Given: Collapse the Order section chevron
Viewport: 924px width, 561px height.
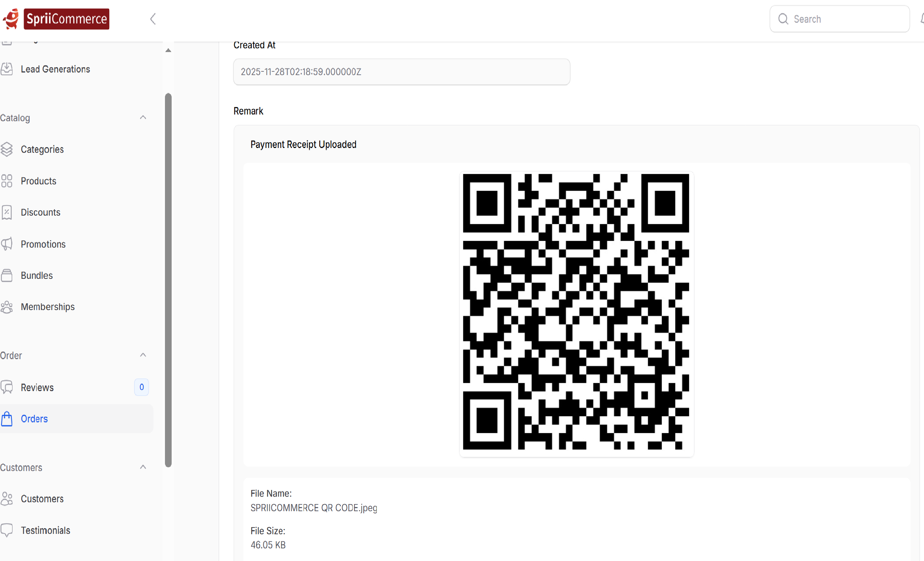Looking at the screenshot, I should point(143,355).
